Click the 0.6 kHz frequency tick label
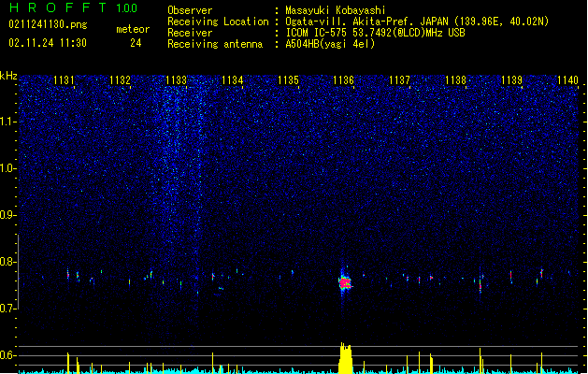 7,355
